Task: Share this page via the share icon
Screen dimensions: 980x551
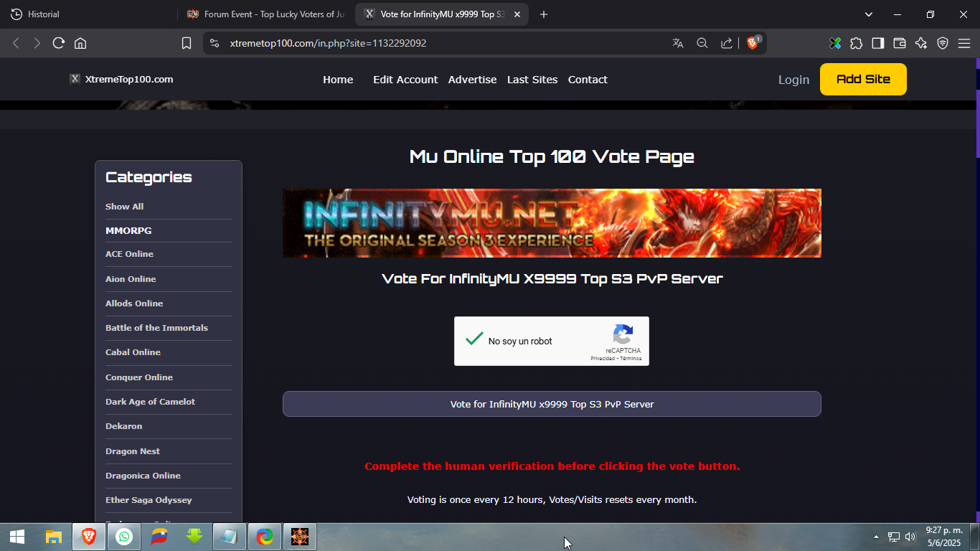Action: (727, 43)
